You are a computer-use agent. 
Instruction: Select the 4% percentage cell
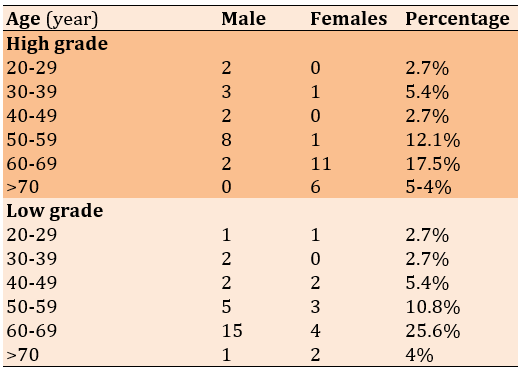click(x=419, y=355)
